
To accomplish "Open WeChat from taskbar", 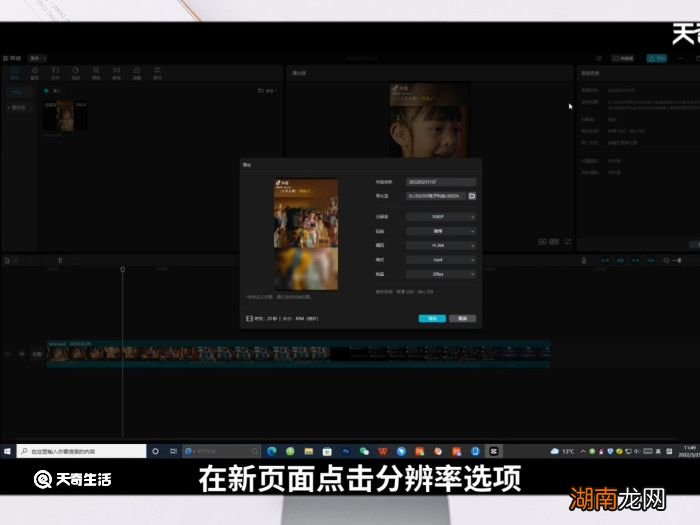I will tap(364, 451).
